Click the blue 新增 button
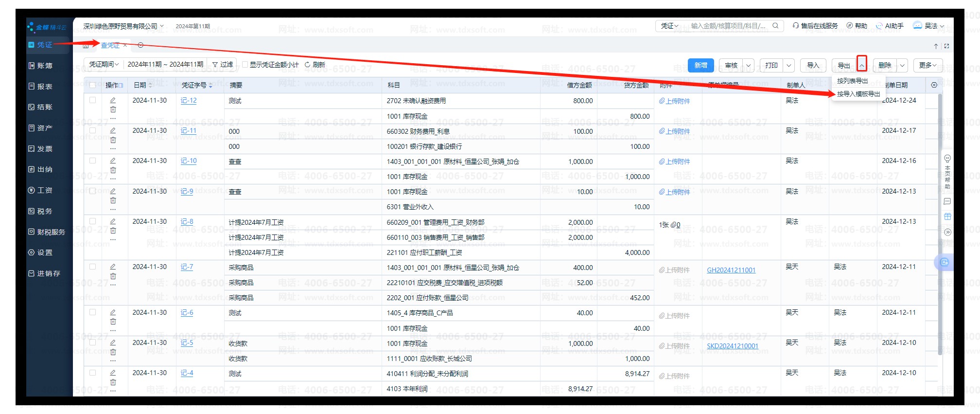 click(700, 65)
